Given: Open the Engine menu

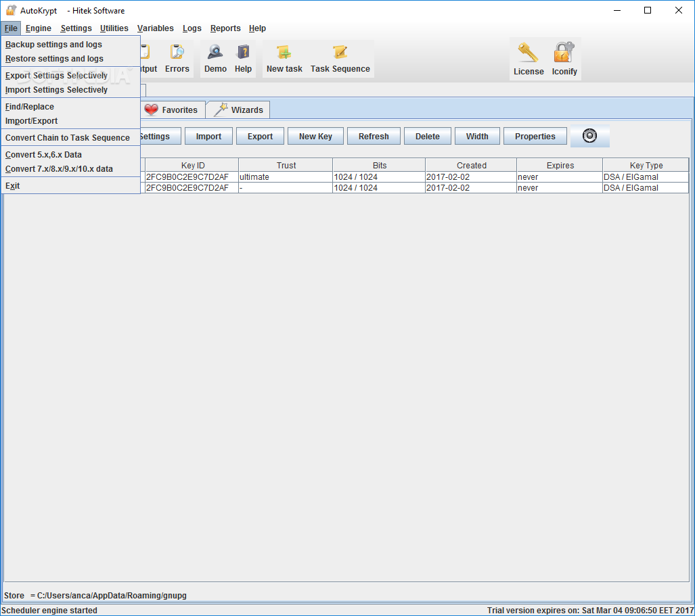Looking at the screenshot, I should click(39, 28).
